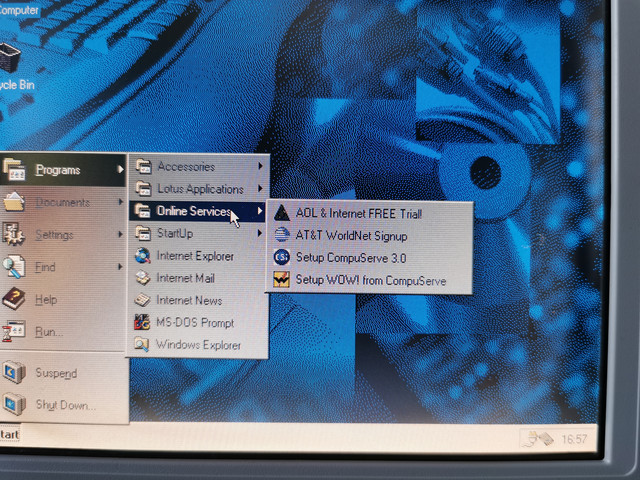640x480 pixels.
Task: Click the Documents open-folder icon
Action: tap(14, 202)
